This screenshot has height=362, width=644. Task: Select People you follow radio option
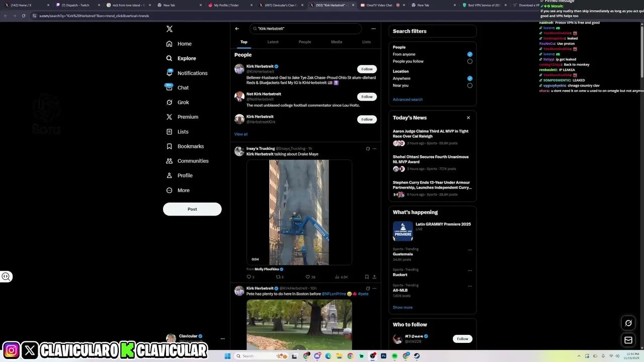pyautogui.click(x=470, y=61)
